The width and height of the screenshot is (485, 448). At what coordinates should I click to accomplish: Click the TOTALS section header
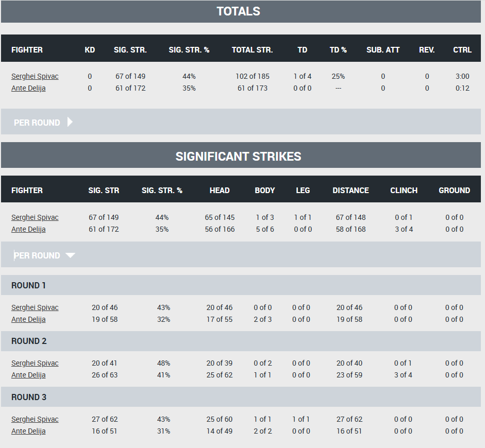(238, 11)
